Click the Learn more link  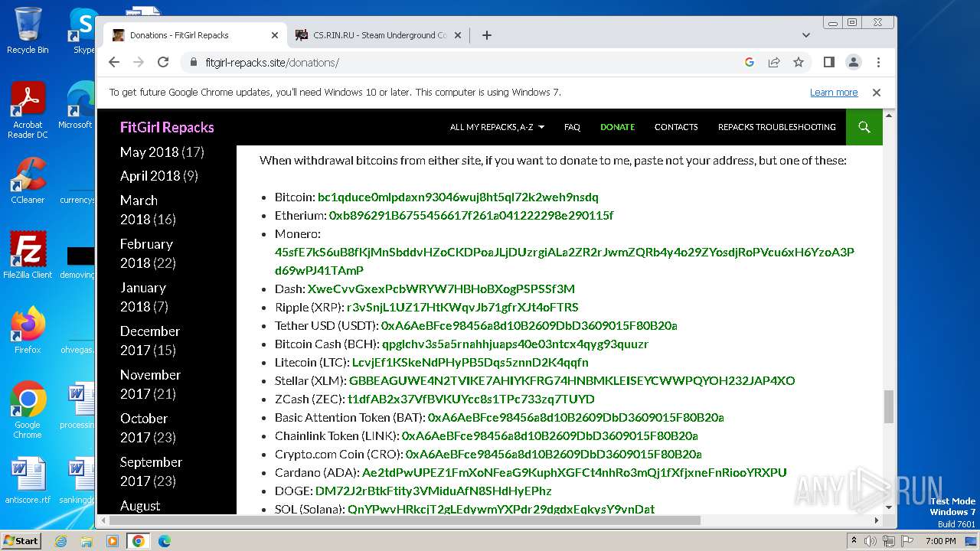834,92
